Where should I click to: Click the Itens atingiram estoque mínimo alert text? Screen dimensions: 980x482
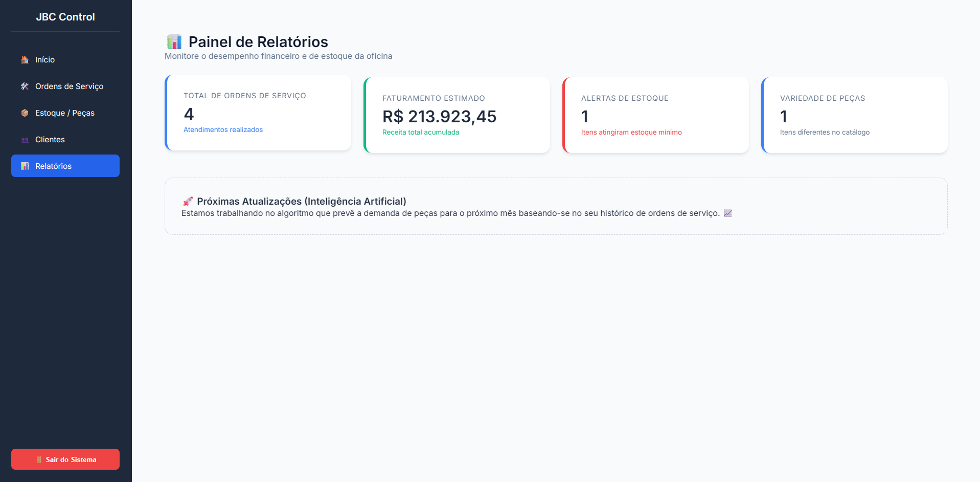[x=631, y=132]
